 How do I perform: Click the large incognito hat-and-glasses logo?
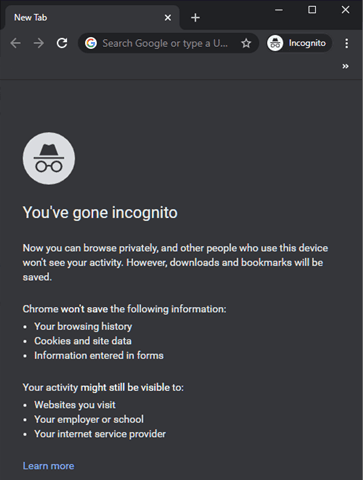pos(49,158)
